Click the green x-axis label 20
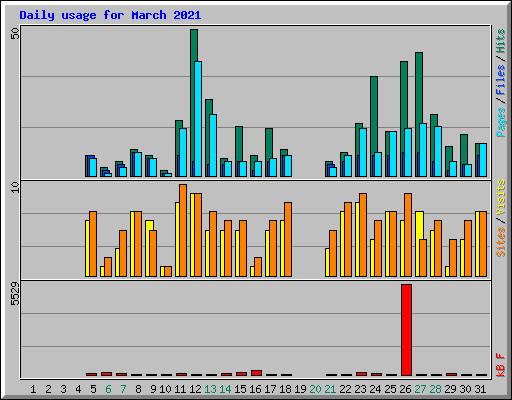Image resolution: width=512 pixels, height=400 pixels. pos(315,389)
